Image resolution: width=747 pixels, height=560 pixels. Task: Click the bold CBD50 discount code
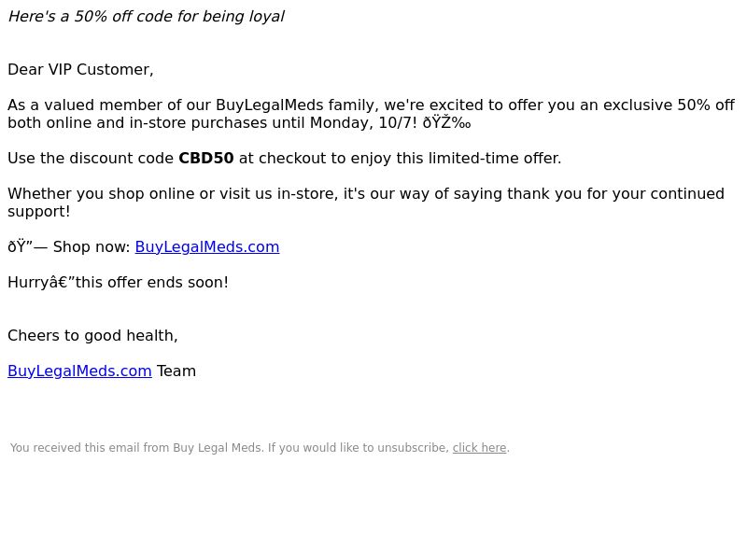pos(206,158)
